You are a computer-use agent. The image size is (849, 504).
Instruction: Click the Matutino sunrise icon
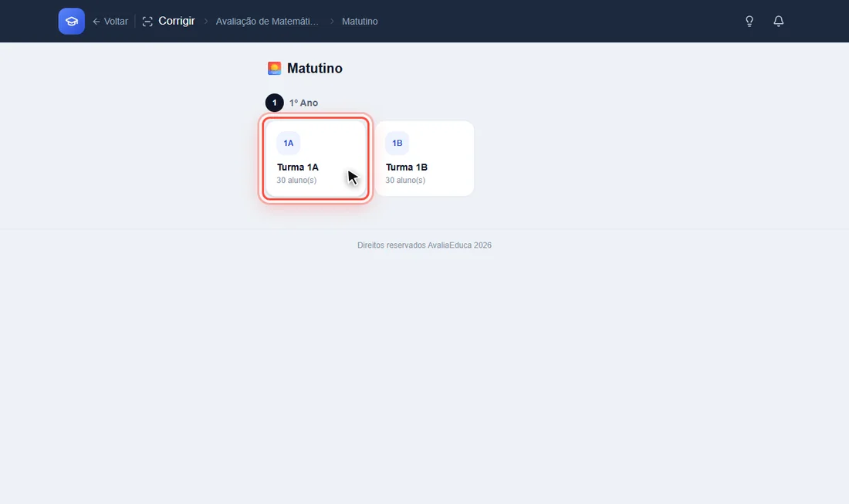[275, 68]
